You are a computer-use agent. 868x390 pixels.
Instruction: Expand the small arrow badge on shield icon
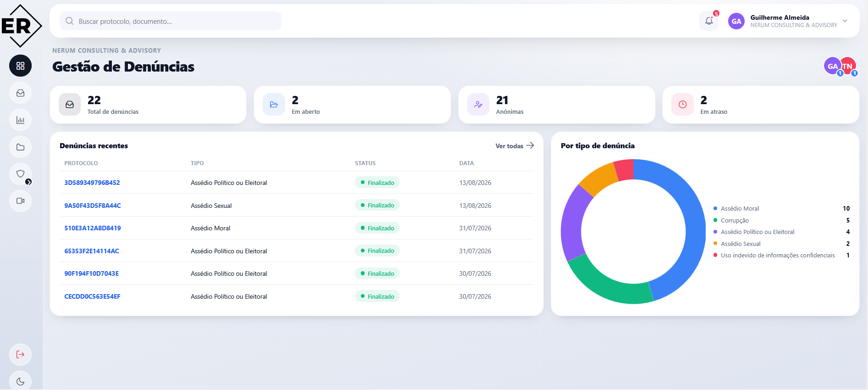pyautogui.click(x=28, y=182)
